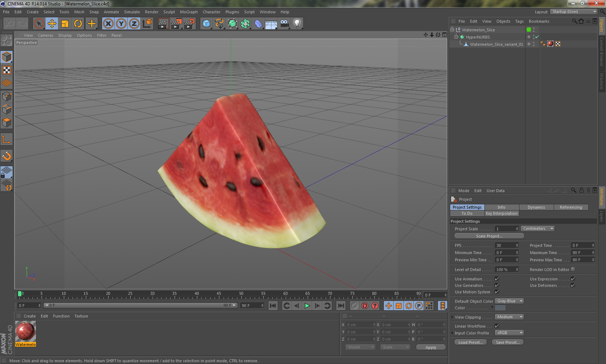Open the Floor environment icon
This screenshot has width=606, height=364.
271,24
